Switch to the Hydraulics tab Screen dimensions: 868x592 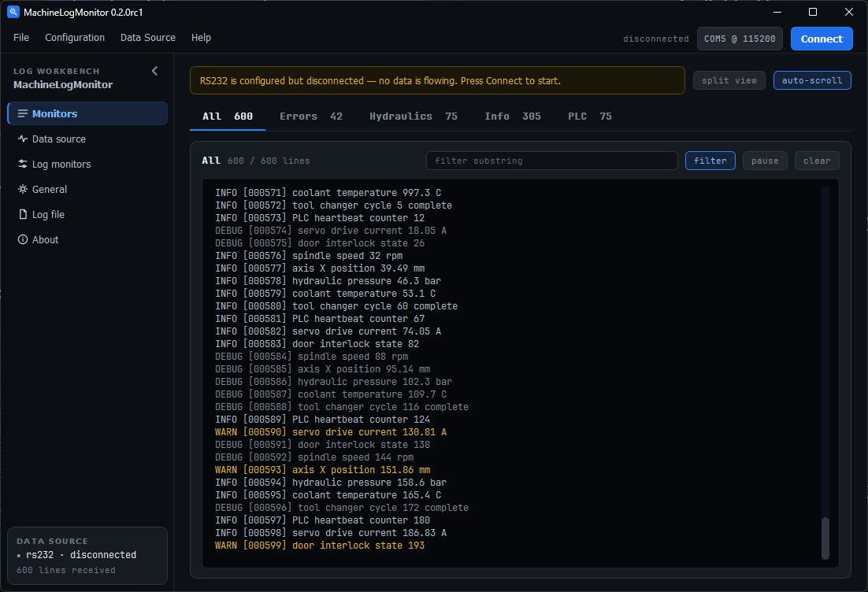pyautogui.click(x=414, y=117)
